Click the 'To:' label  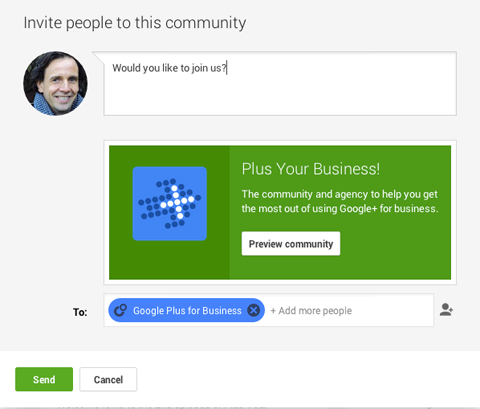pyautogui.click(x=80, y=312)
